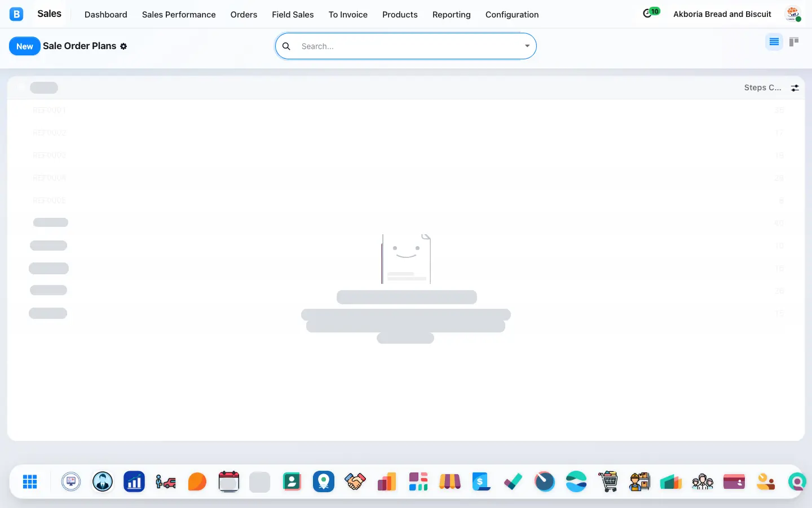Open the storefront awning app in the dock
The width and height of the screenshot is (812, 508).
(450, 481)
